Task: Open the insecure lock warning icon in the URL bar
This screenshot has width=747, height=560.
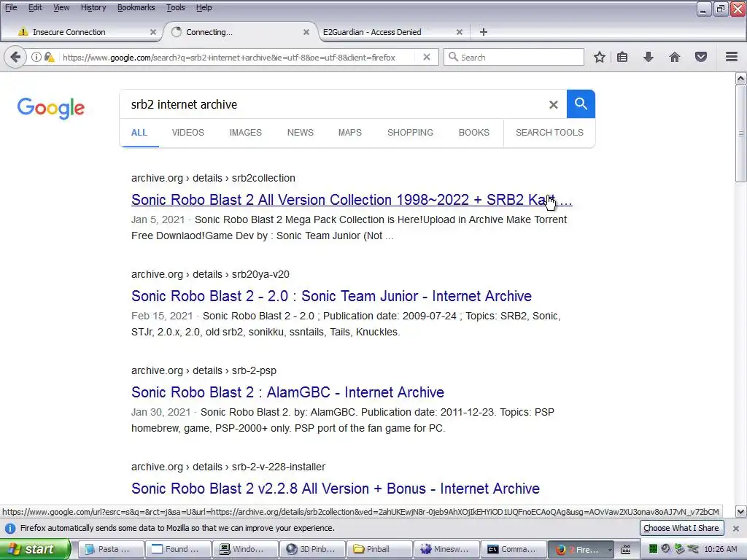Action: [49, 57]
